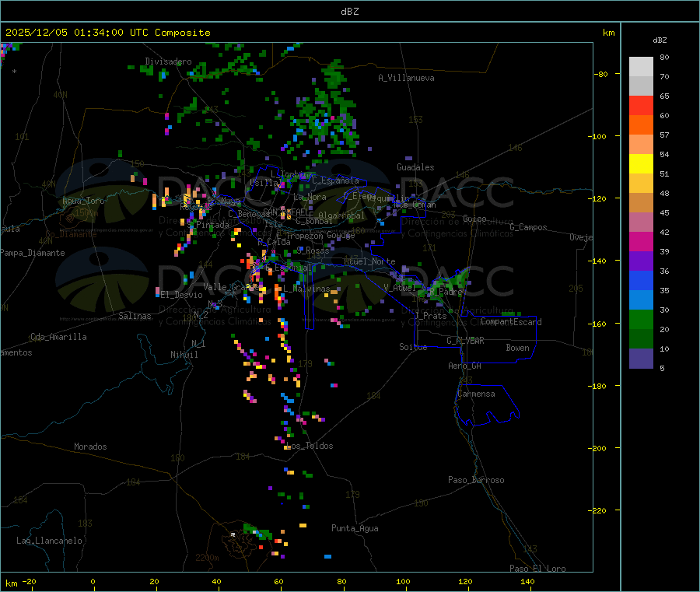
Task: Select the yellow 54 dBZ legend swatch
Action: click(641, 164)
